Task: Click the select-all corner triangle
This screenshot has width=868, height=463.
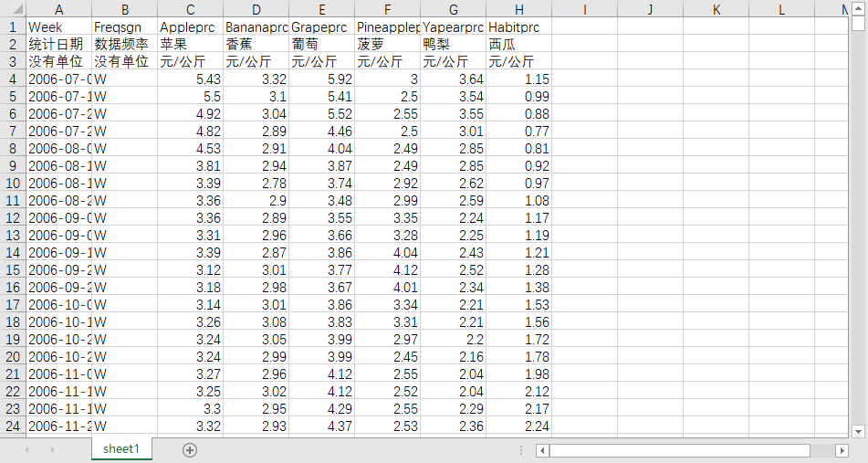Action: click(17, 9)
